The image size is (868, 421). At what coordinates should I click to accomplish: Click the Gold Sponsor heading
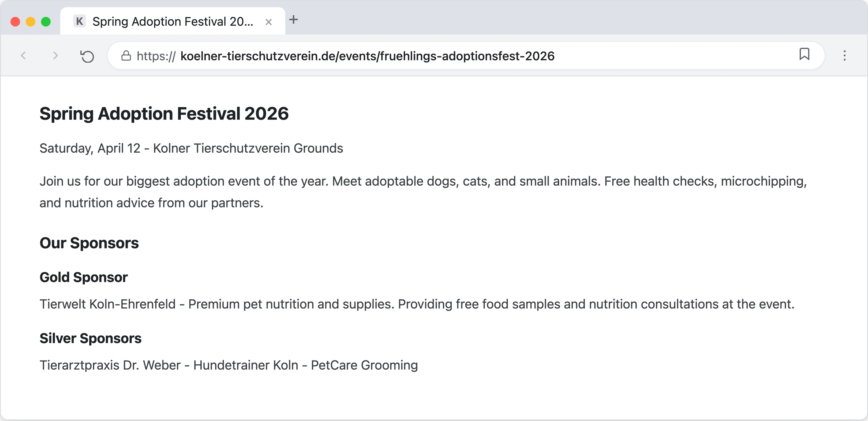click(x=84, y=277)
